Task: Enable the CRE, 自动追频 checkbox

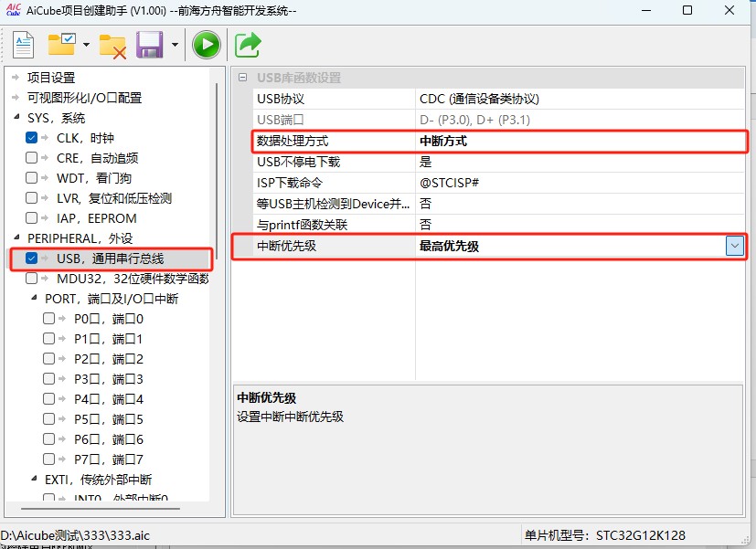Action: tap(31, 157)
